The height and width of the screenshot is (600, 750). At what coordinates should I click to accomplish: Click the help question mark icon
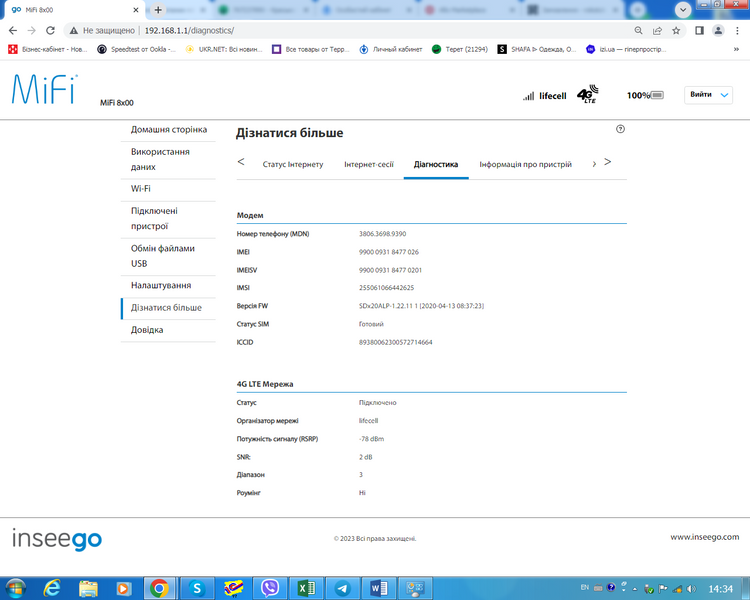point(620,129)
